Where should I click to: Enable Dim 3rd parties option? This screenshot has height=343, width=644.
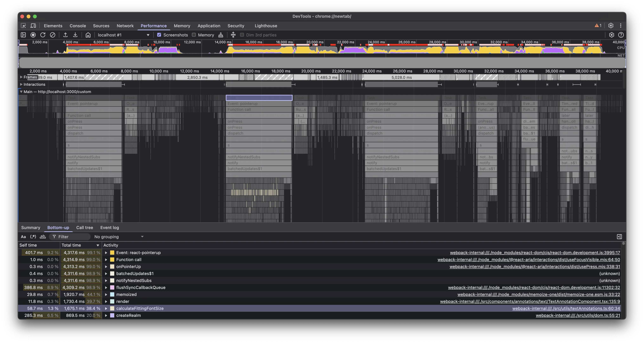pyautogui.click(x=242, y=35)
